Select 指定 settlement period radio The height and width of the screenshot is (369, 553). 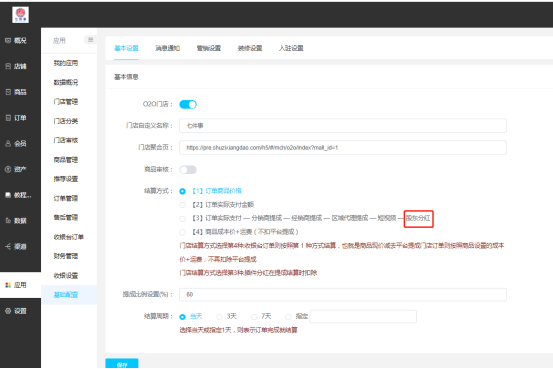click(x=288, y=317)
